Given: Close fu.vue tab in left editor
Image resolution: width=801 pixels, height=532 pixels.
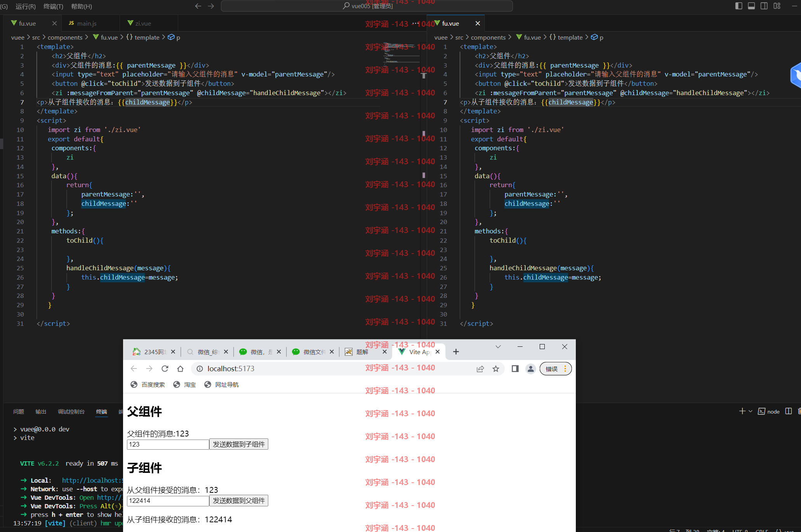Looking at the screenshot, I should click(54, 23).
